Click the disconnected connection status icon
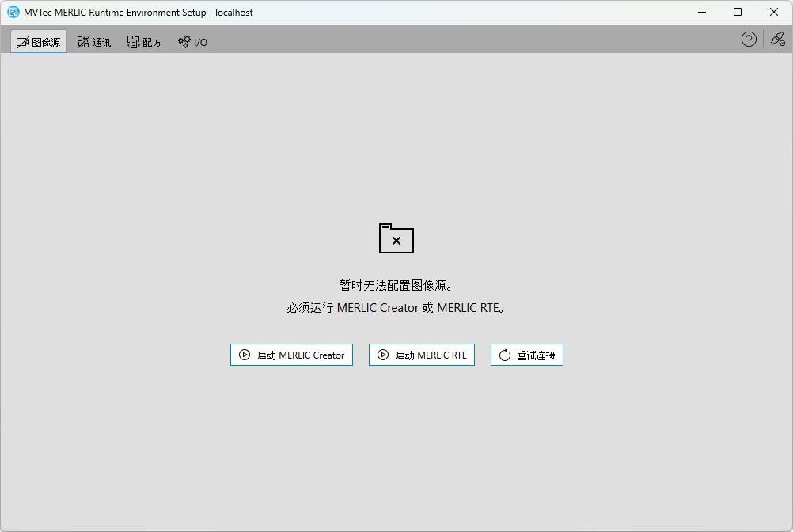The image size is (793, 532). click(x=778, y=40)
